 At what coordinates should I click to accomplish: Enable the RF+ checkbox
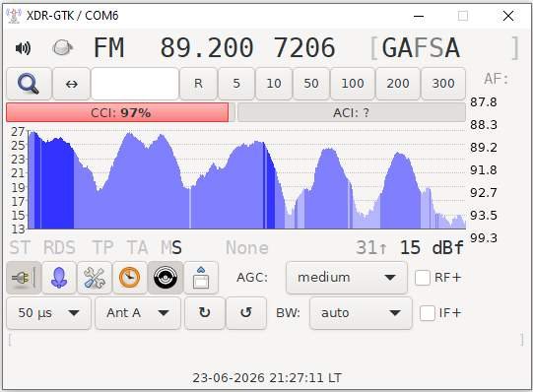[423, 278]
